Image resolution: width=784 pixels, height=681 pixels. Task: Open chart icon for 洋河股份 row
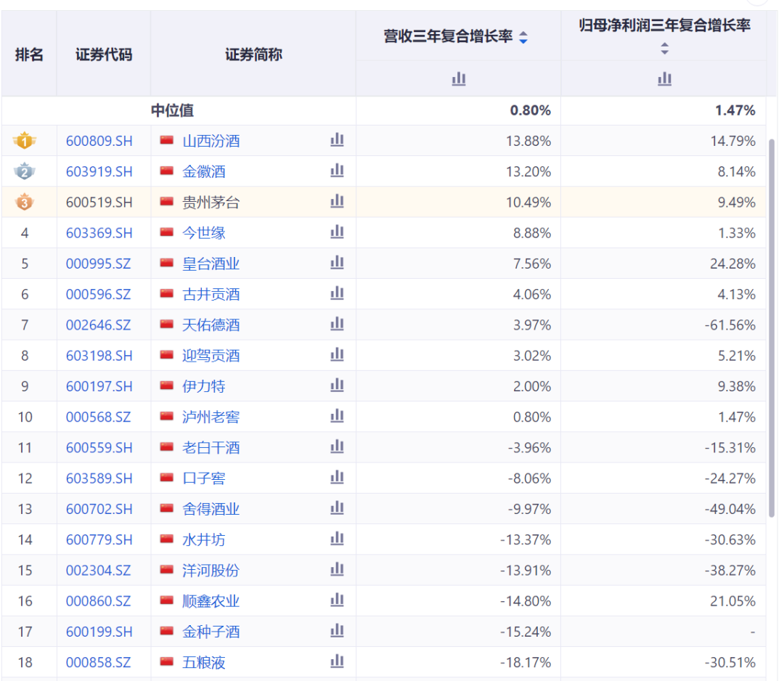(337, 569)
